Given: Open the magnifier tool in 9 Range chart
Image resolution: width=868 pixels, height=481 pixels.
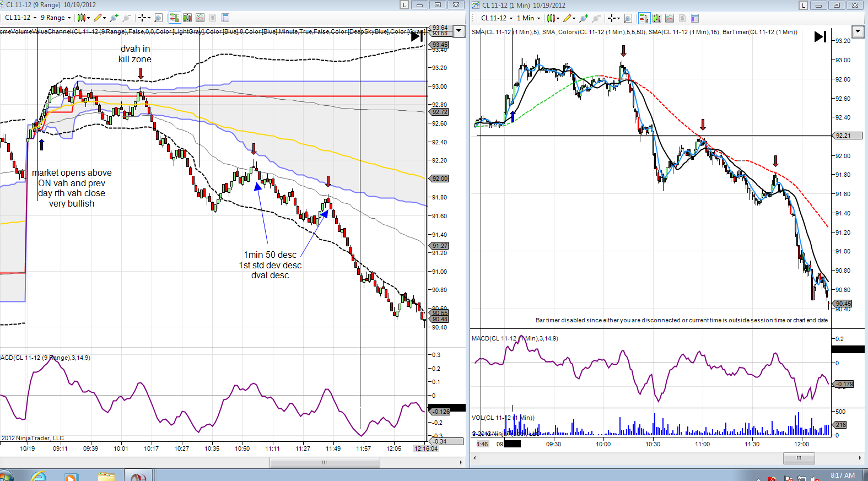Looking at the screenshot, I should (x=159, y=18).
